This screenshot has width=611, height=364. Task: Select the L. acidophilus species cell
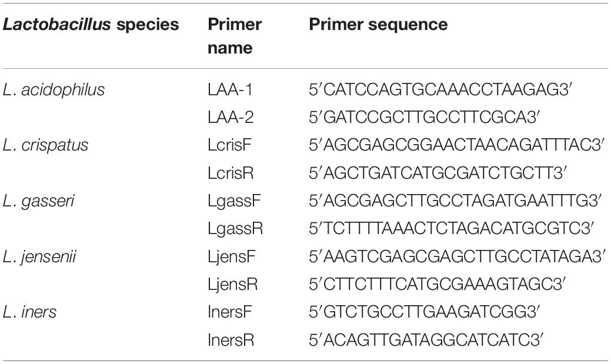point(54,90)
